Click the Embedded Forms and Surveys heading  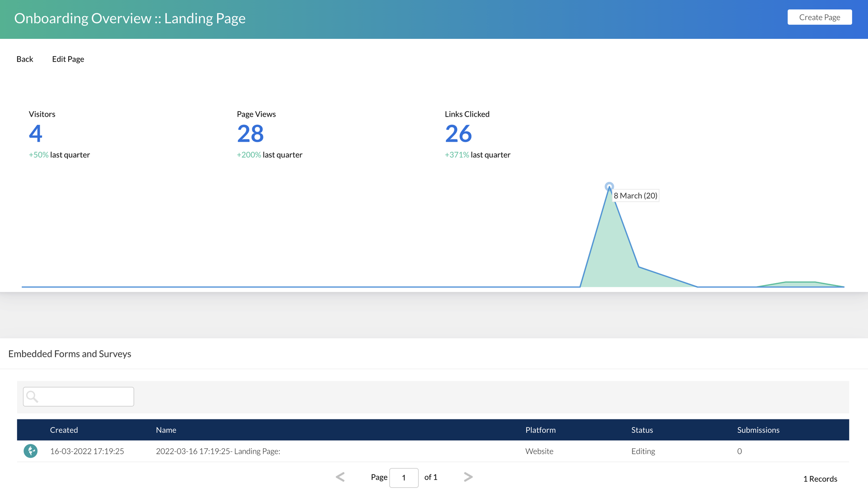(x=70, y=354)
